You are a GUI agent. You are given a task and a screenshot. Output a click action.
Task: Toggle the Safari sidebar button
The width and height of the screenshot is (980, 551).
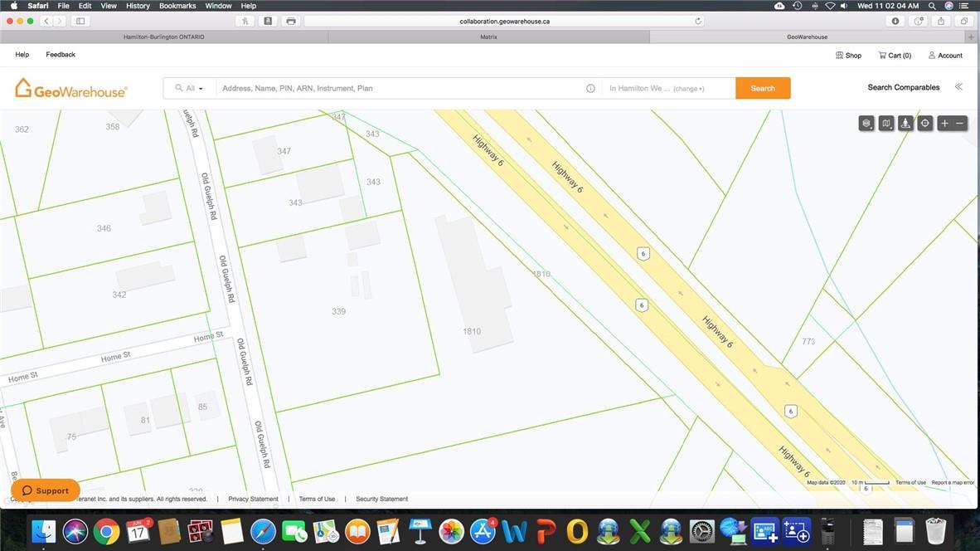pyautogui.click(x=80, y=22)
